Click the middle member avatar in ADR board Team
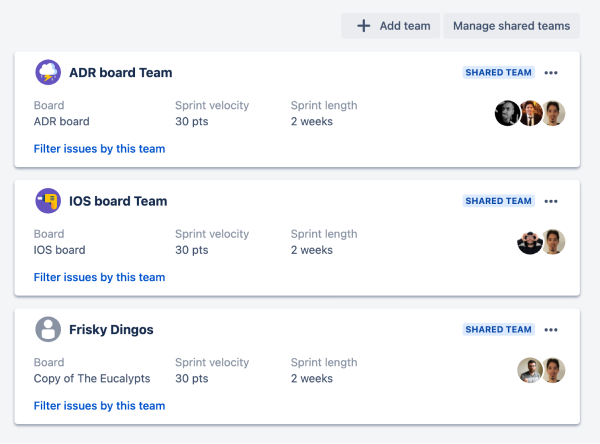Viewport: 600px width, 444px height. pyautogui.click(x=531, y=114)
